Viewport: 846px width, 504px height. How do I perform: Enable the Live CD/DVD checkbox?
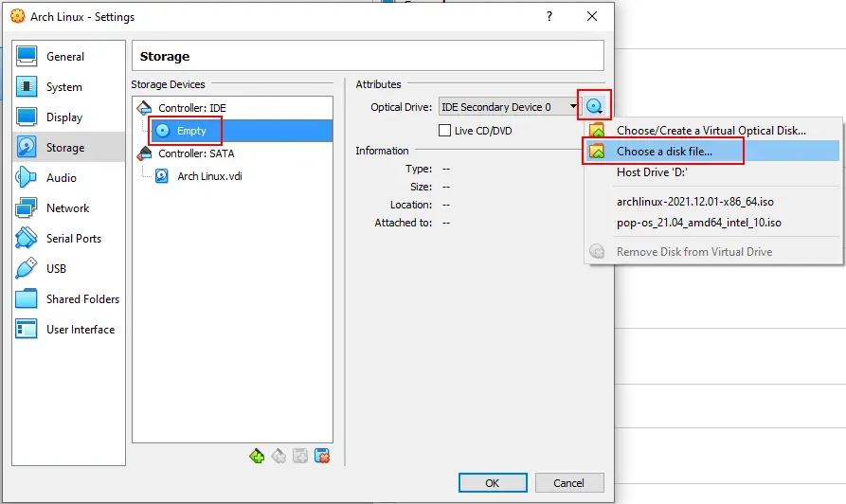[445, 131]
